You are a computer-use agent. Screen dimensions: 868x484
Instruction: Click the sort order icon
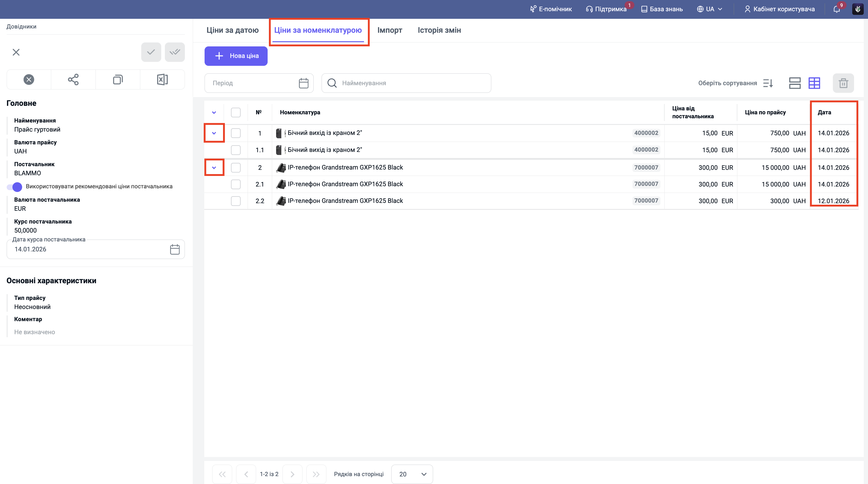click(768, 83)
